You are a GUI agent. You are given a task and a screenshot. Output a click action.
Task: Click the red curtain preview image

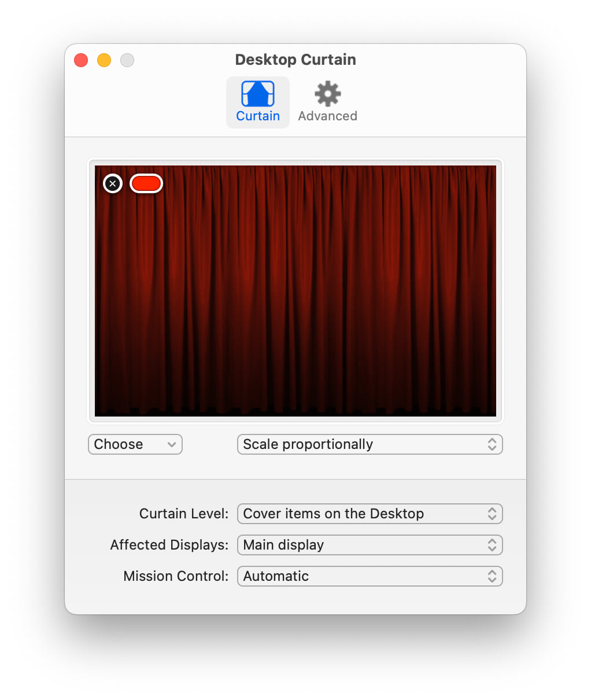pos(295,291)
